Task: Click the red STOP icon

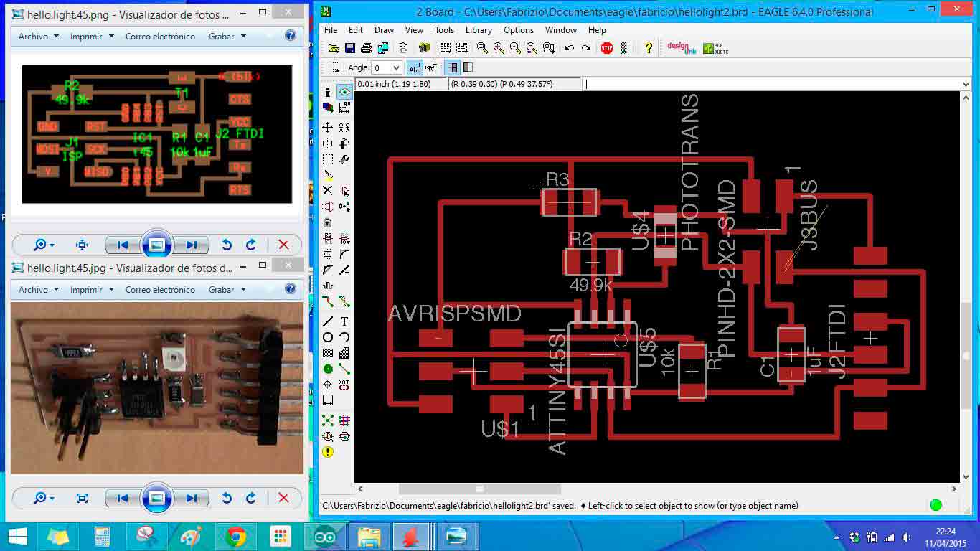Action: click(607, 48)
